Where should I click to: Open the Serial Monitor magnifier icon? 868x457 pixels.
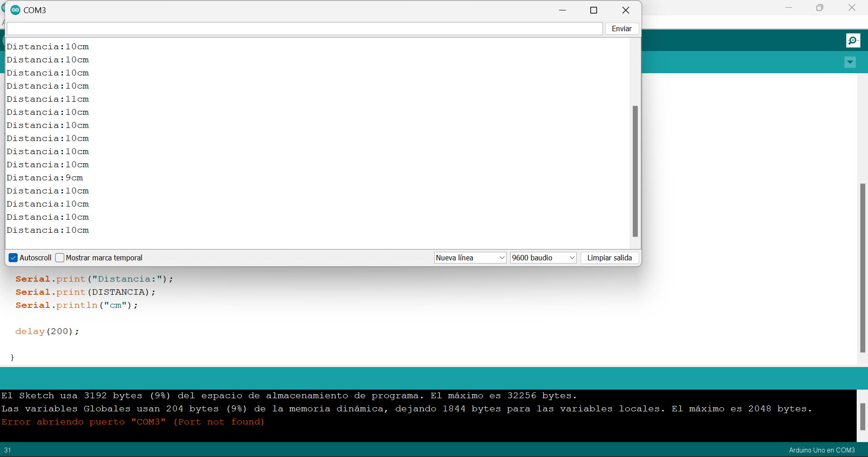853,41
